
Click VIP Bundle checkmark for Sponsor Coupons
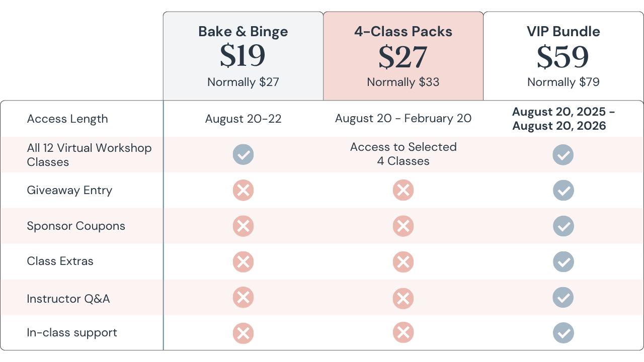pyautogui.click(x=563, y=226)
